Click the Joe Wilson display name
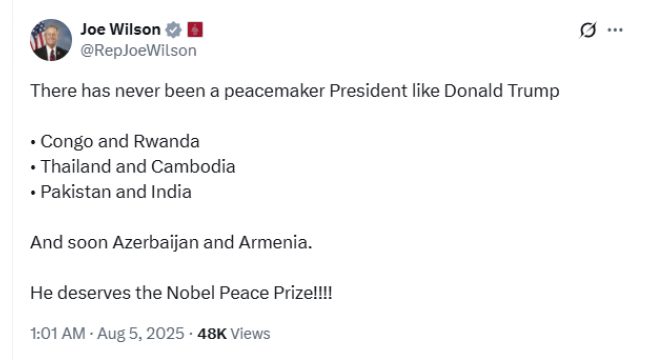This screenshot has width=650, height=360. [x=120, y=29]
